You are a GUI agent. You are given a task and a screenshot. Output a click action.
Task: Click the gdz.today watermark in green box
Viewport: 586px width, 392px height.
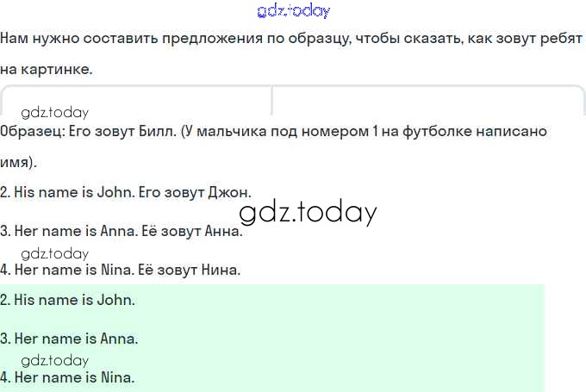pos(55,360)
